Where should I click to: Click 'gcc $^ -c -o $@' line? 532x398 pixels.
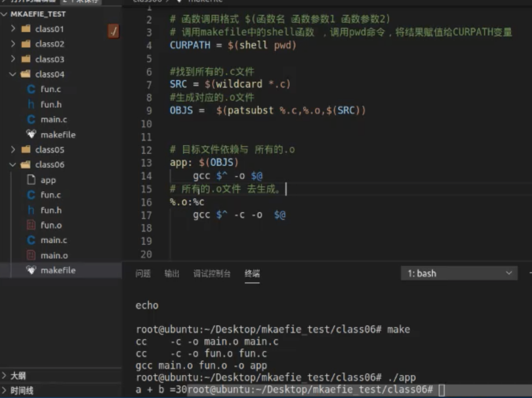tap(239, 215)
